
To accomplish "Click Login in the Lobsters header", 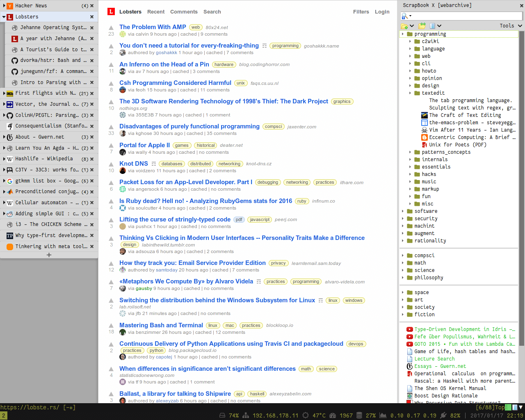I will pos(382,12).
